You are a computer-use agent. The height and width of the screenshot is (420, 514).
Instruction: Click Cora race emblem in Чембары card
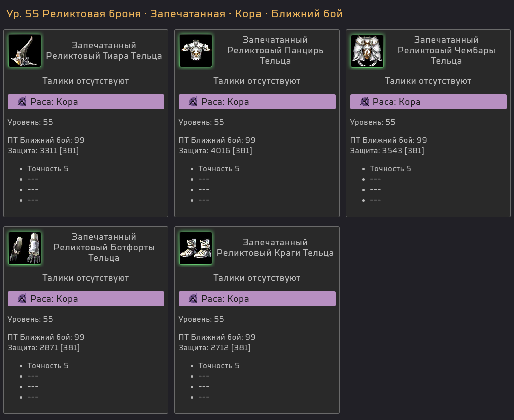365,102
